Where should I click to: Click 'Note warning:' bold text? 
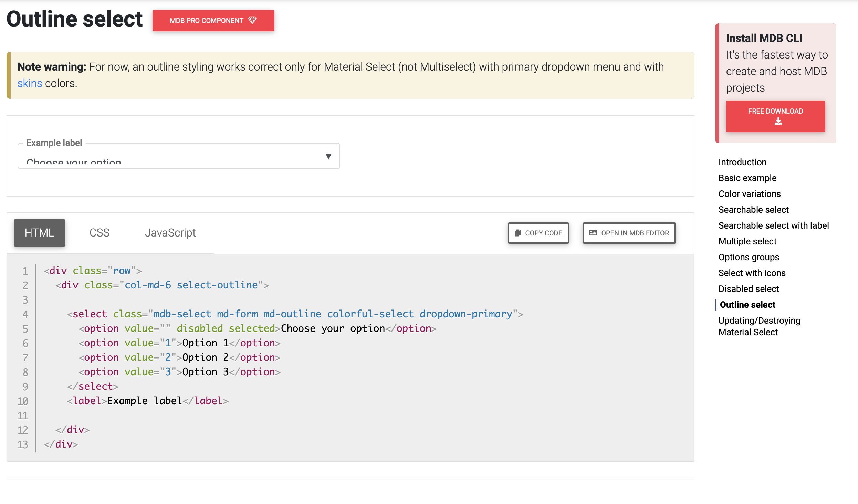(x=52, y=67)
